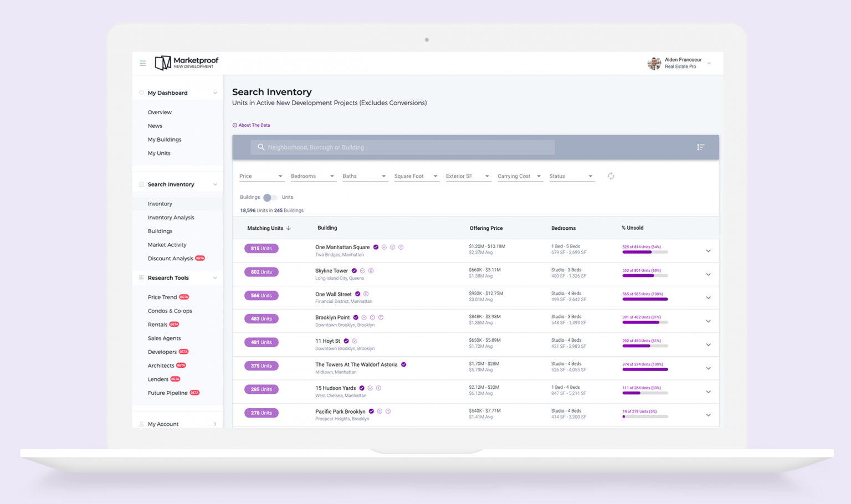Viewport: 851px width, 504px height.
Task: Open the Status filter dropdown
Action: pyautogui.click(x=571, y=176)
